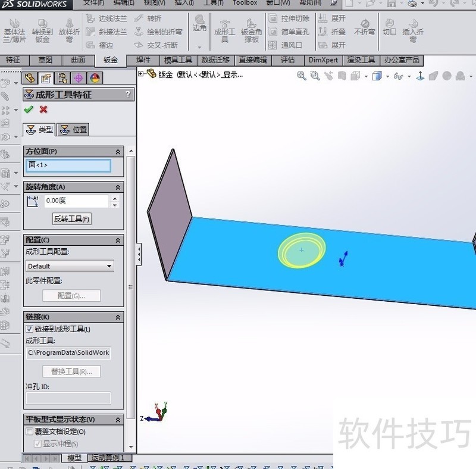
Task: Open FeatureManager design tree tab icon
Action: [30, 79]
